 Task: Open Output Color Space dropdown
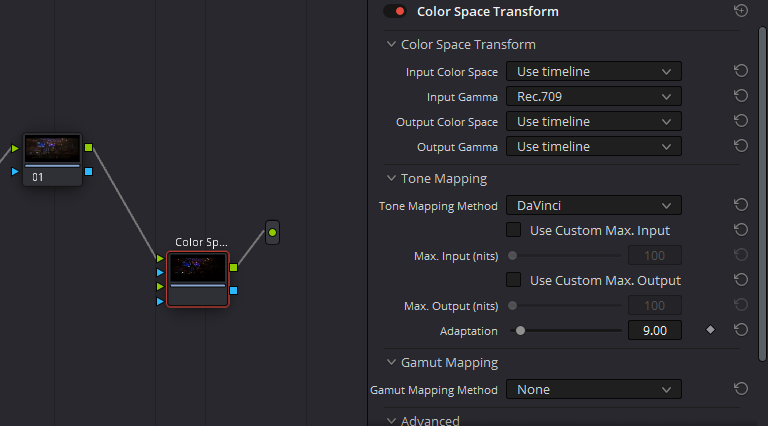click(594, 121)
